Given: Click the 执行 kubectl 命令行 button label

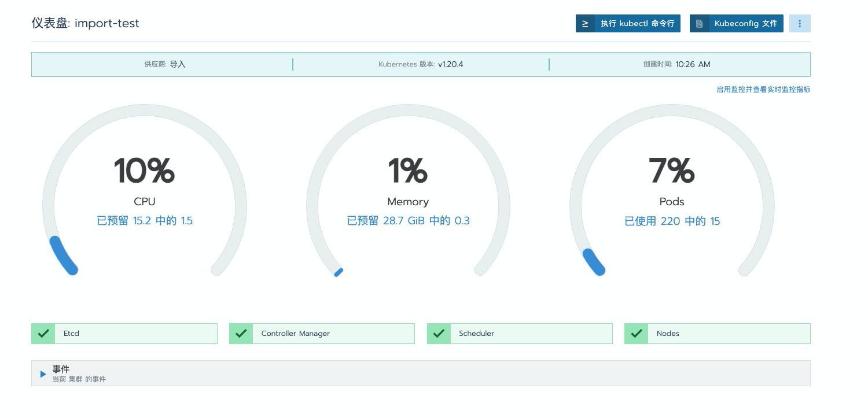Looking at the screenshot, I should tap(638, 24).
